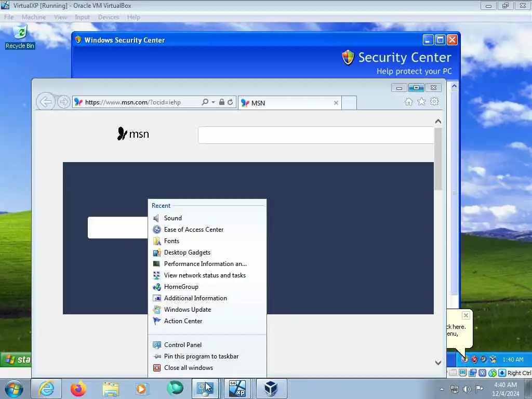The height and width of the screenshot is (399, 532).
Task: Click the HomeGroup jump list entry
Action: pos(207,287)
